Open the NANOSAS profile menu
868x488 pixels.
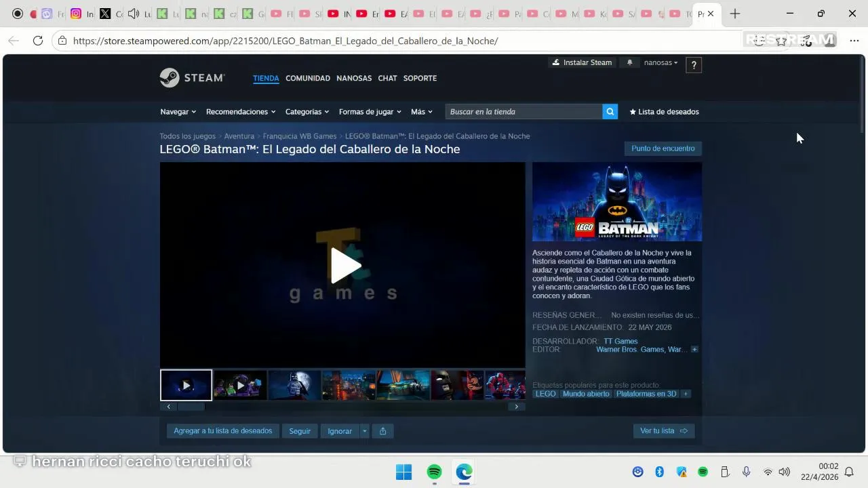coord(354,78)
